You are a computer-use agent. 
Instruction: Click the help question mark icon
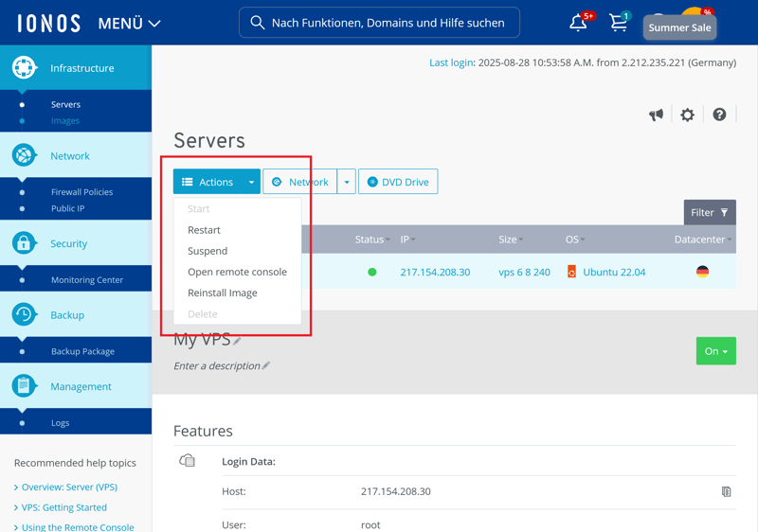tap(719, 115)
